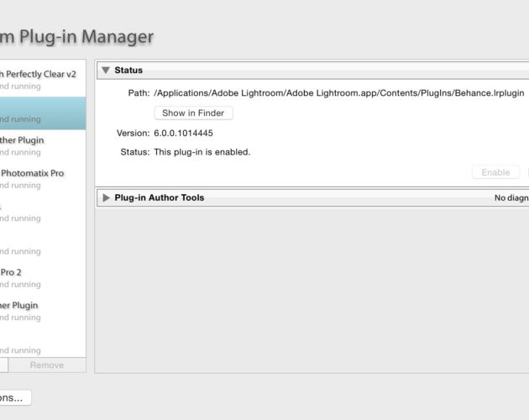Click the Remove button below the plug-in list
The image size is (529, 420).
click(47, 365)
